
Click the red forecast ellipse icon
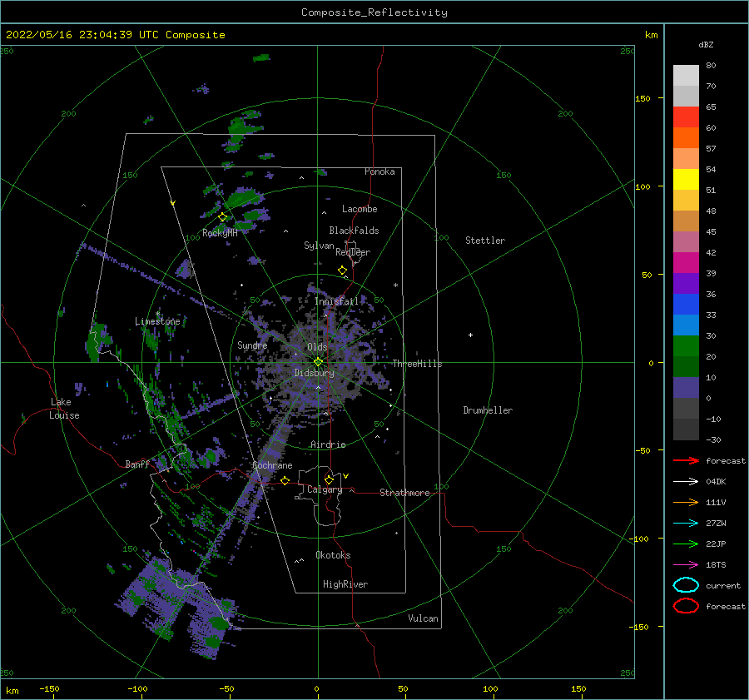[686, 606]
